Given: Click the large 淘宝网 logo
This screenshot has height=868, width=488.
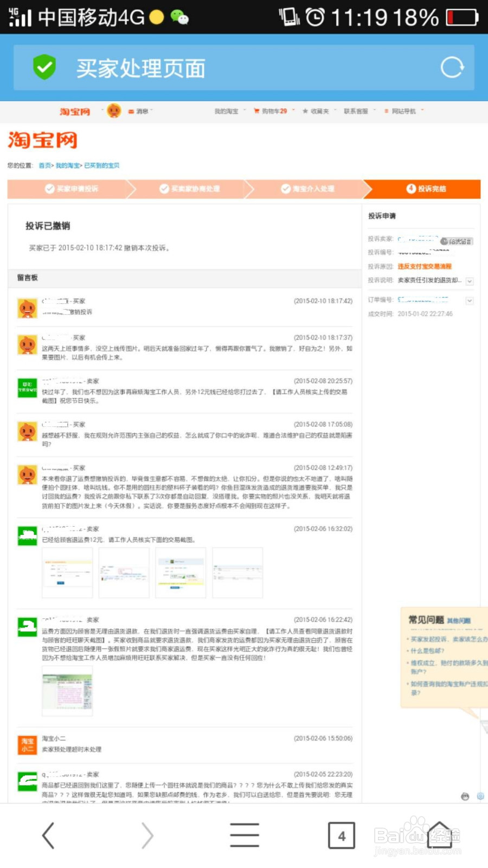Looking at the screenshot, I should coord(42,140).
